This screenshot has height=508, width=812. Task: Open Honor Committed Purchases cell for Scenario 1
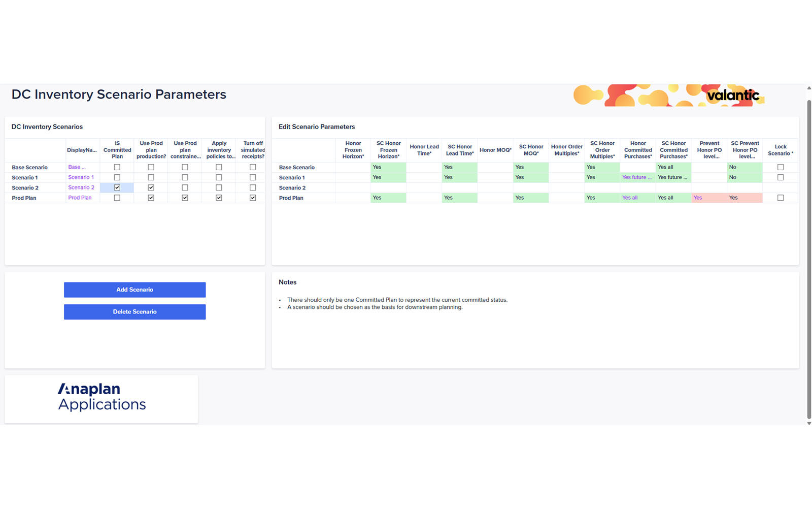point(637,177)
